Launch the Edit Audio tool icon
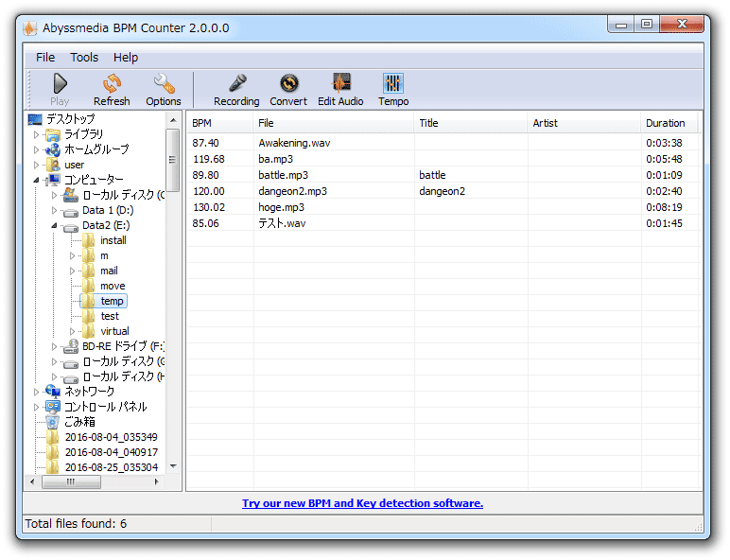The width and height of the screenshot is (730, 560). point(340,83)
